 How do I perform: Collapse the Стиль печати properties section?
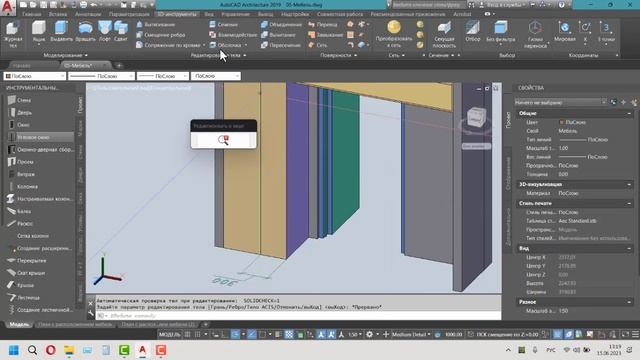[x=629, y=203]
